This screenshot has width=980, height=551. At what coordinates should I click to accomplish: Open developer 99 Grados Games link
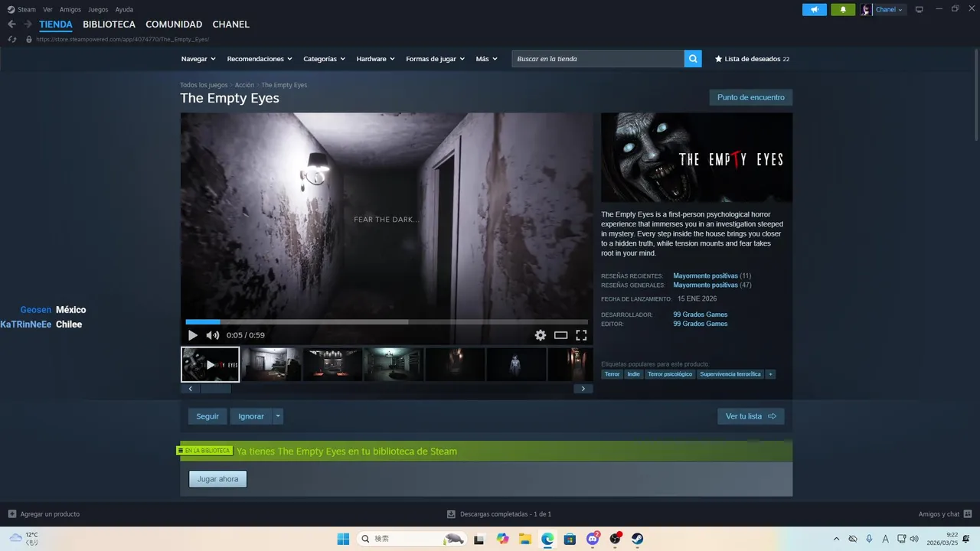coord(701,315)
